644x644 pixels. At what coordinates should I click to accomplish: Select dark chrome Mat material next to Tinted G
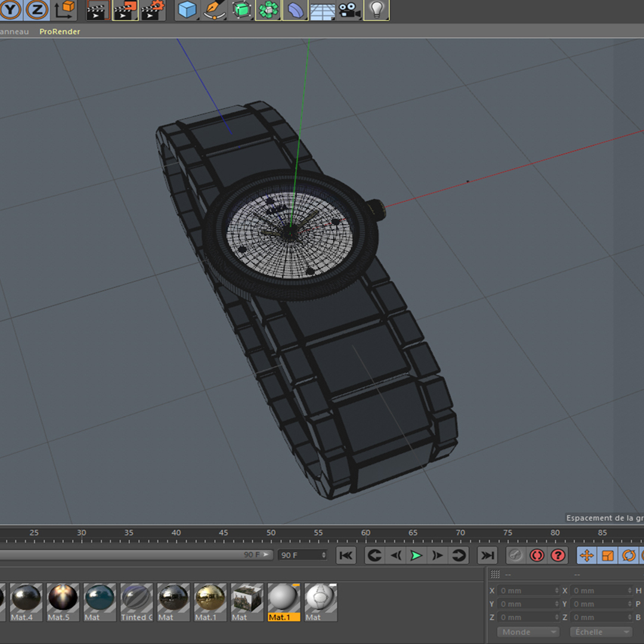pos(174,602)
